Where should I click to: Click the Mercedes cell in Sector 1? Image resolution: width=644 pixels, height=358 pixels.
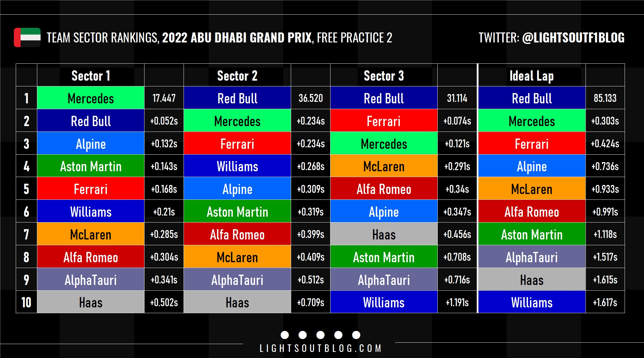point(91,98)
